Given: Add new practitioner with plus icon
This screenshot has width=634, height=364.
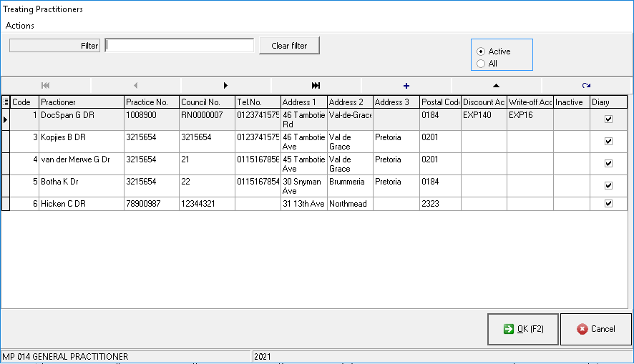Looking at the screenshot, I should [406, 85].
